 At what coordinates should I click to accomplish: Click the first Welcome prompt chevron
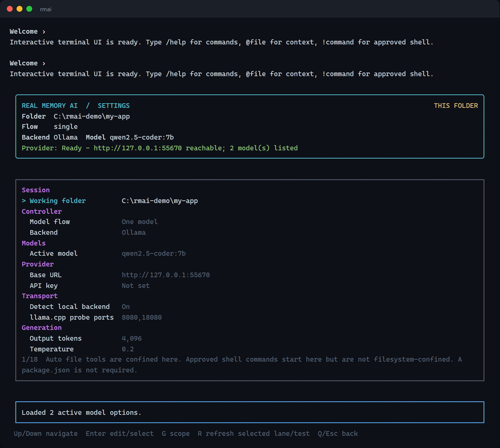[44, 32]
